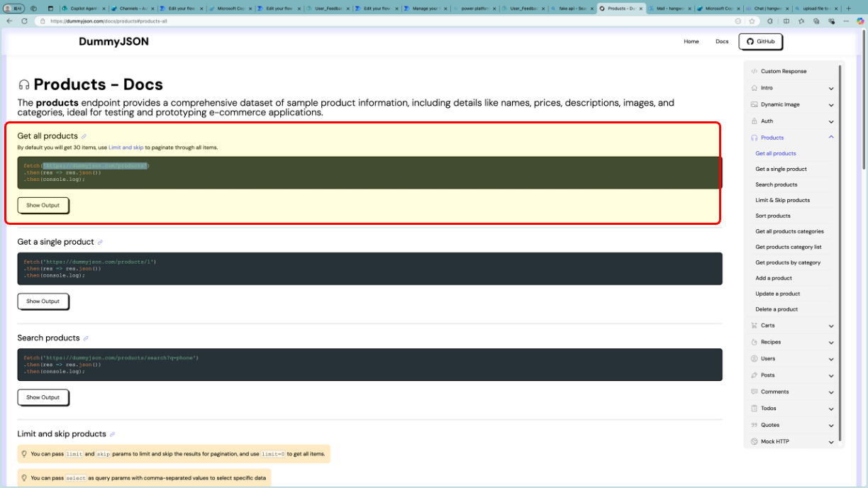Copy anchor link icon beside Limit and skip products
Screen dimensions: 868x488
click(x=112, y=434)
